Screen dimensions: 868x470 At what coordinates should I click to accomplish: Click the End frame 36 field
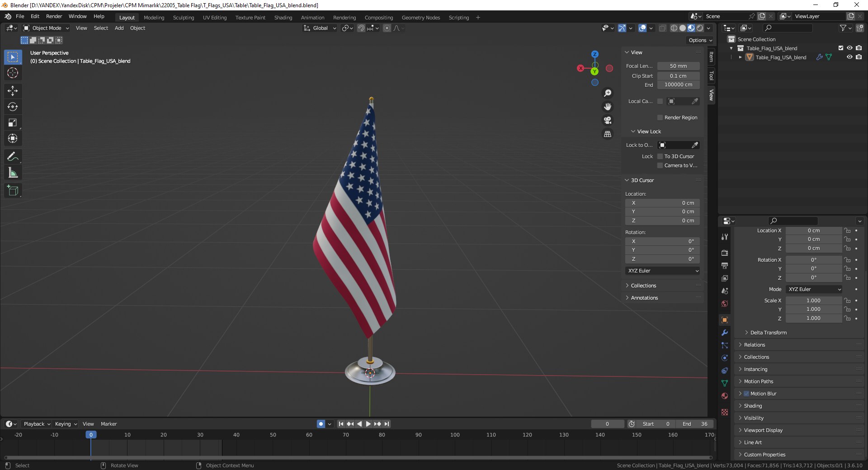pyautogui.click(x=695, y=424)
